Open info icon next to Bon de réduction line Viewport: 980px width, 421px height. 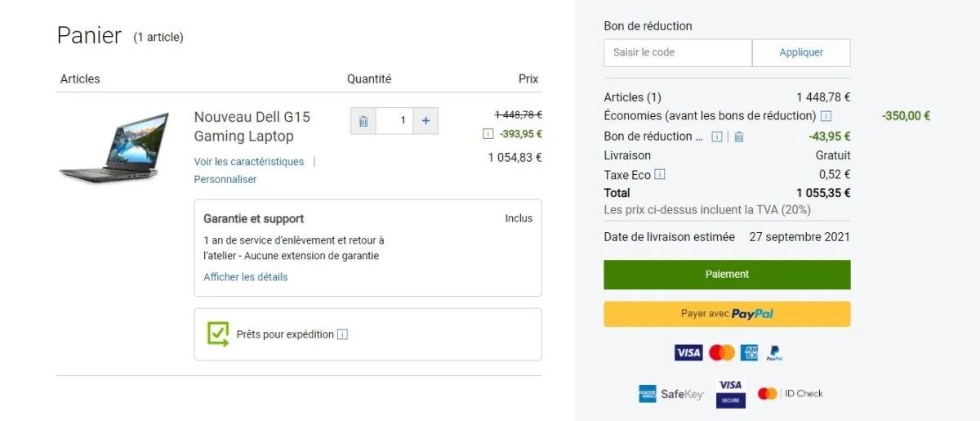(717, 137)
